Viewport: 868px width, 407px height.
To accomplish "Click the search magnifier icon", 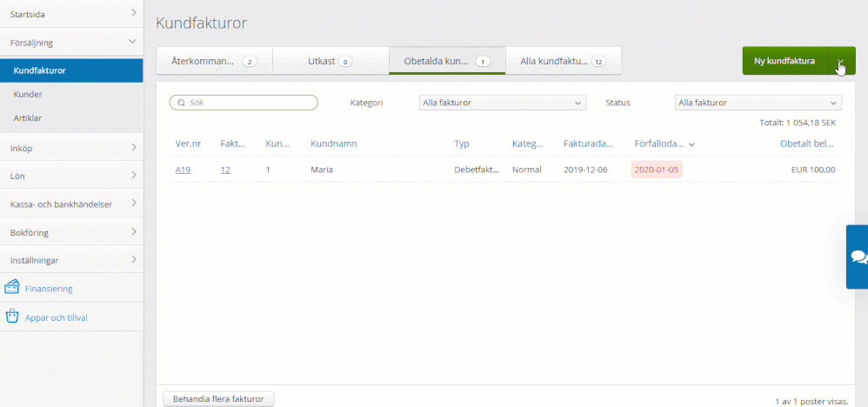I will 181,103.
